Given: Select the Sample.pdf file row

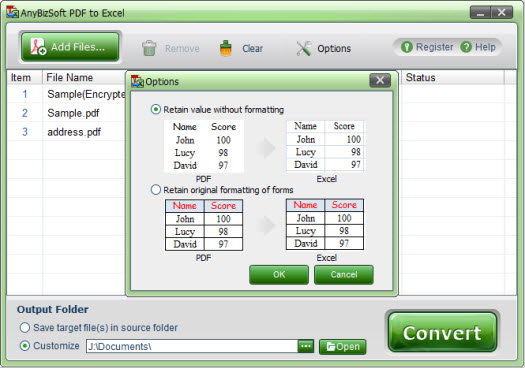Looking at the screenshot, I should pos(67,113).
